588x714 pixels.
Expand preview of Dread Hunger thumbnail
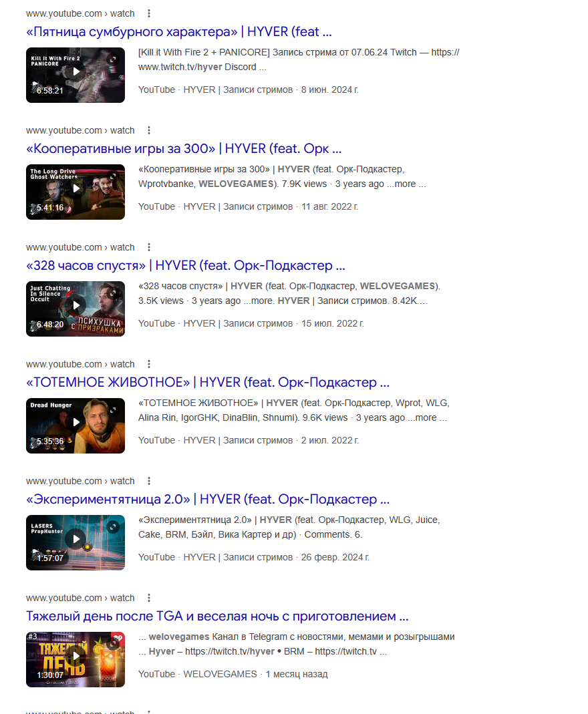point(112,410)
